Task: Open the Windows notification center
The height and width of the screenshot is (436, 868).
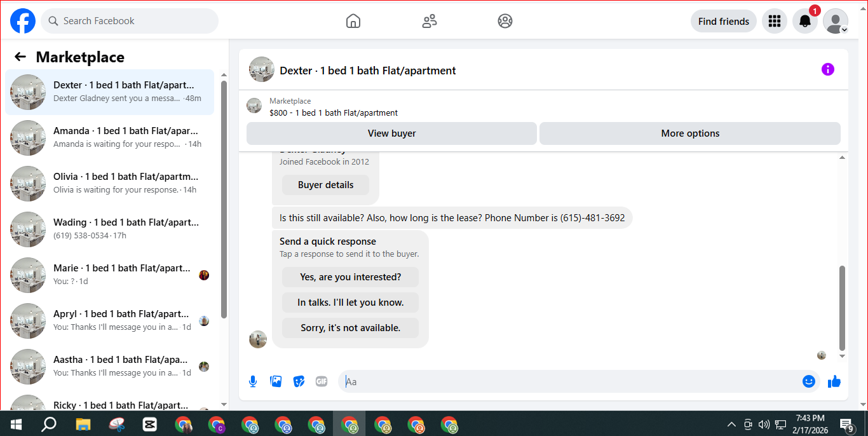Action: (846, 425)
